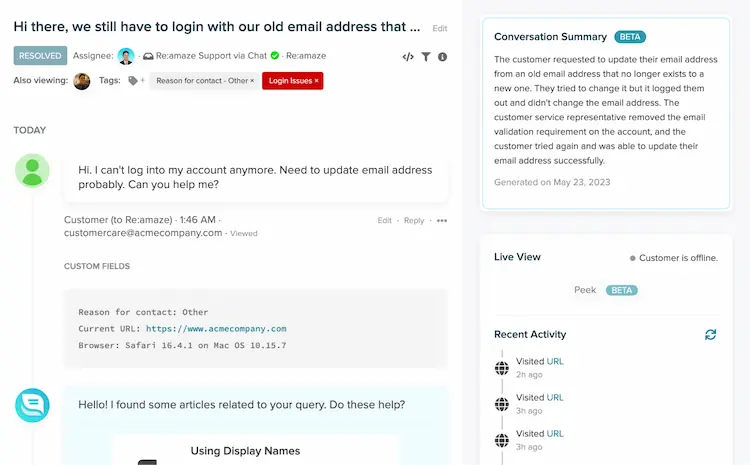Open the code embed icon
Viewport: 750px width, 465px height.
click(x=408, y=57)
